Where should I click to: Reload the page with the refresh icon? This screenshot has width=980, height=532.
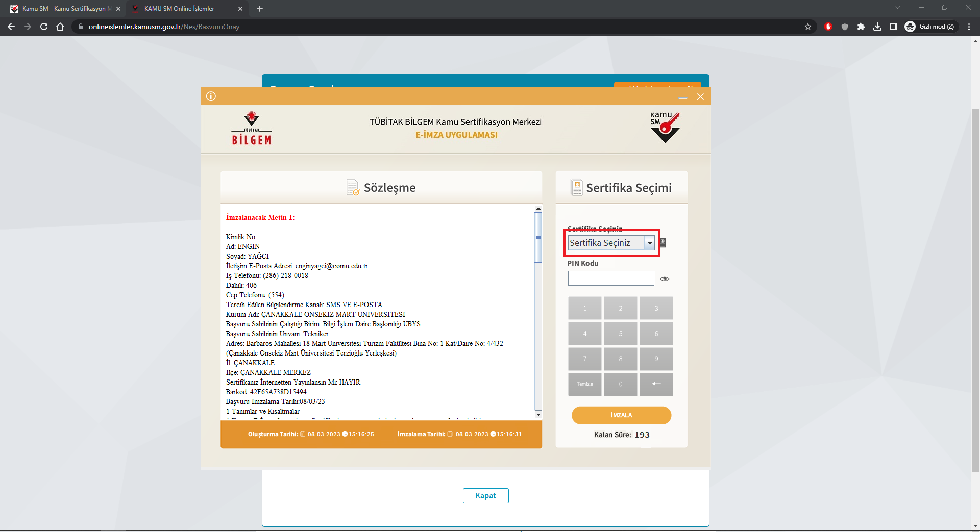[x=44, y=27]
